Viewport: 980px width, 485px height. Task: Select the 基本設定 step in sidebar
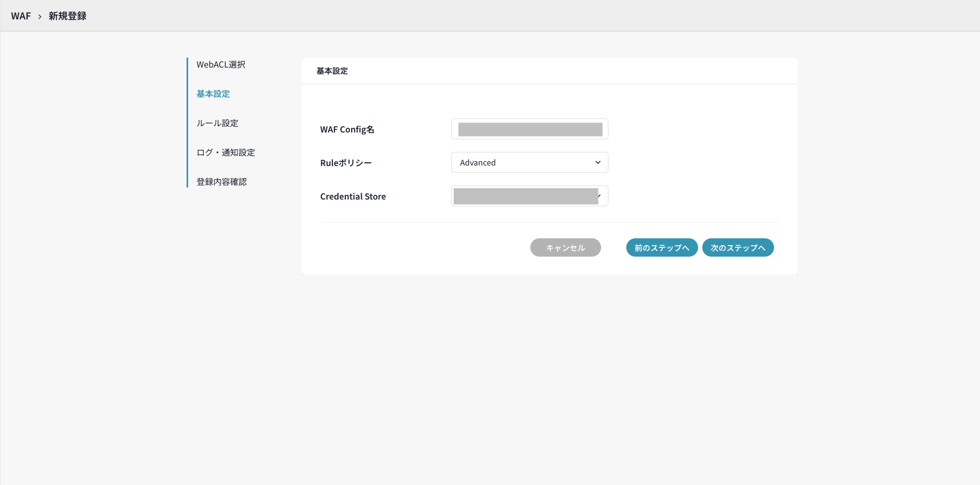(x=213, y=94)
